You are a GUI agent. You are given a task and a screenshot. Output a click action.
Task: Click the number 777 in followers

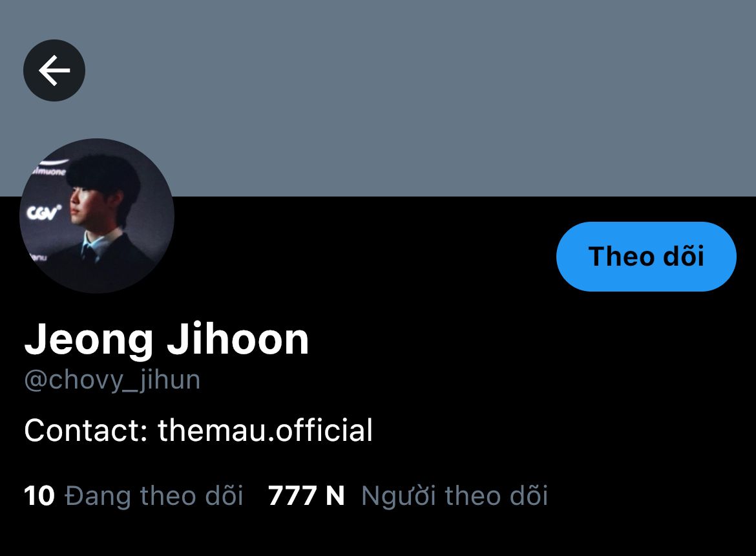pos(293,496)
